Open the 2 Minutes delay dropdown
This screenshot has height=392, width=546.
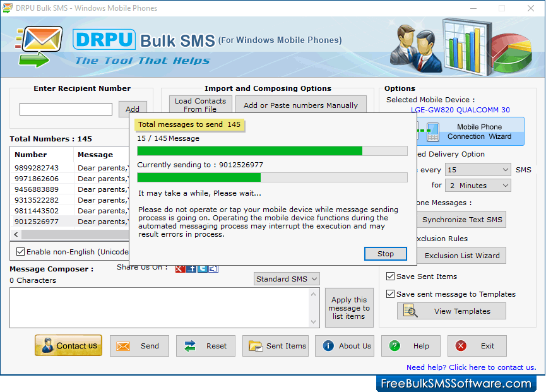pos(478,186)
